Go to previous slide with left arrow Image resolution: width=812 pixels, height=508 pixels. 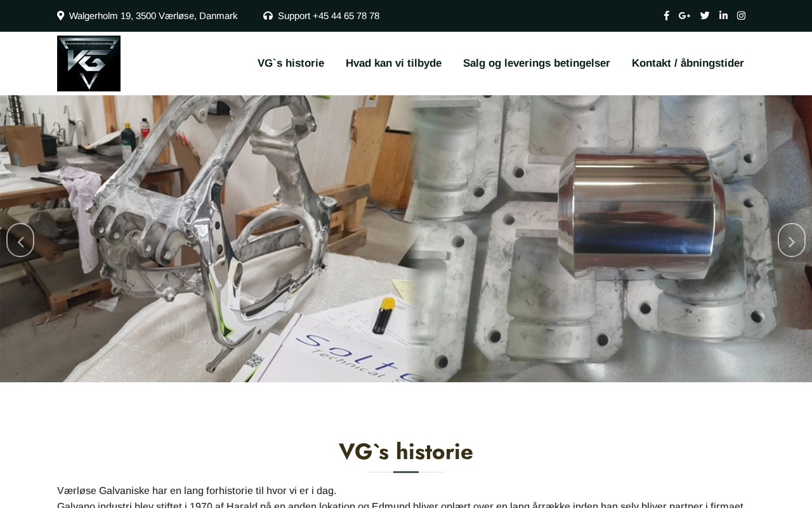[x=20, y=240]
